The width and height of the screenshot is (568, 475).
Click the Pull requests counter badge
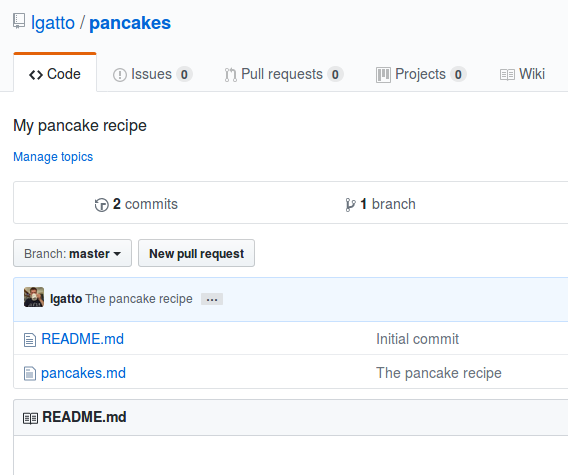335,75
